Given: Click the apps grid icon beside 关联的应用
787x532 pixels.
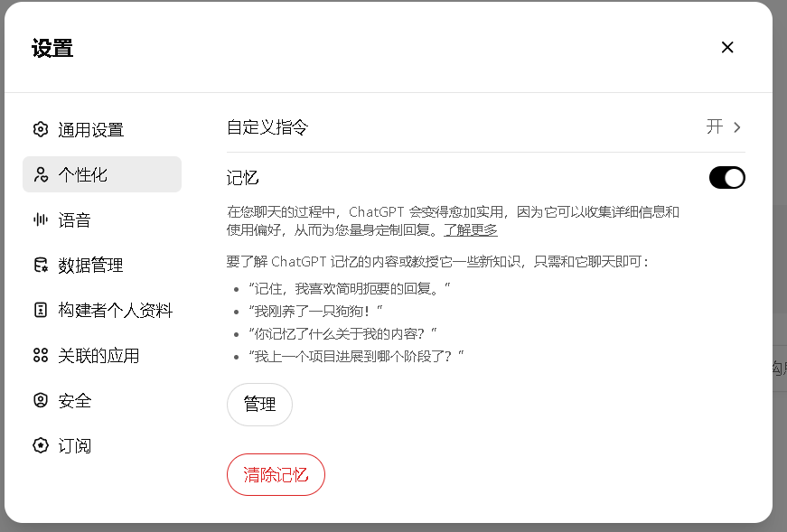Looking at the screenshot, I should pos(40,355).
